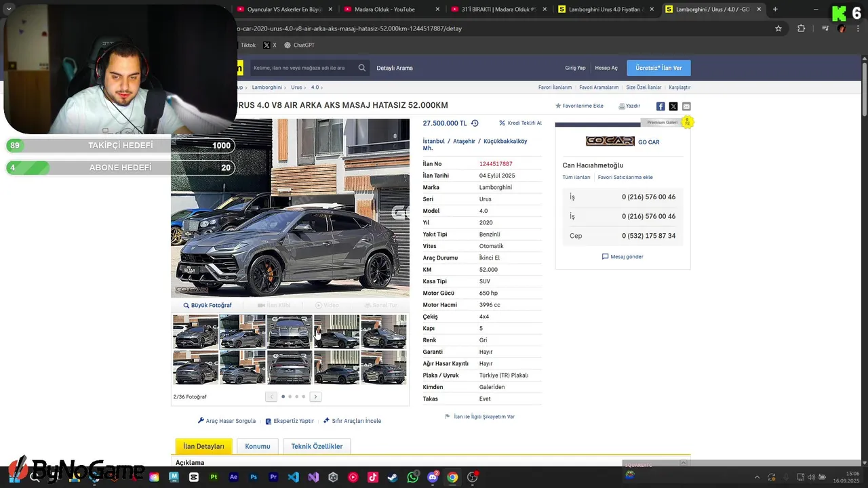
Task: Click the Karşılaştır compare link
Action: (679, 87)
